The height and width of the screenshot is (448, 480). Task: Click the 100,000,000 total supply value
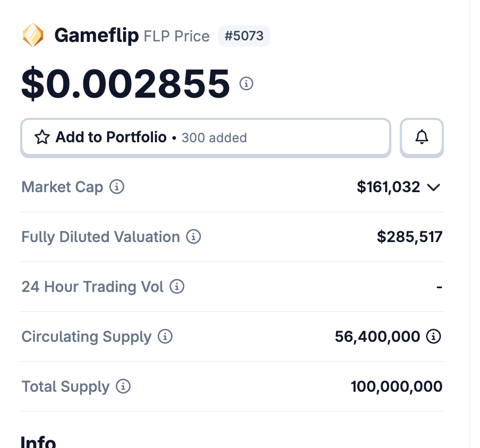point(396,386)
